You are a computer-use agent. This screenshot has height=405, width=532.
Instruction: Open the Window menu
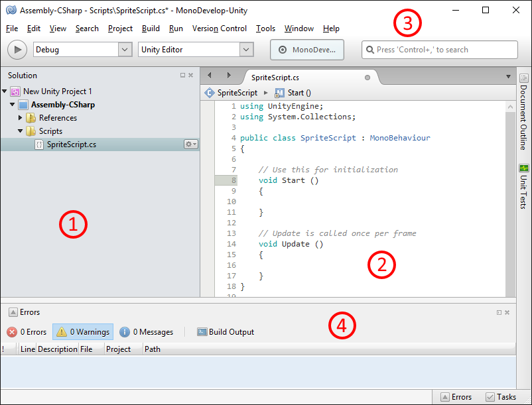click(x=299, y=29)
